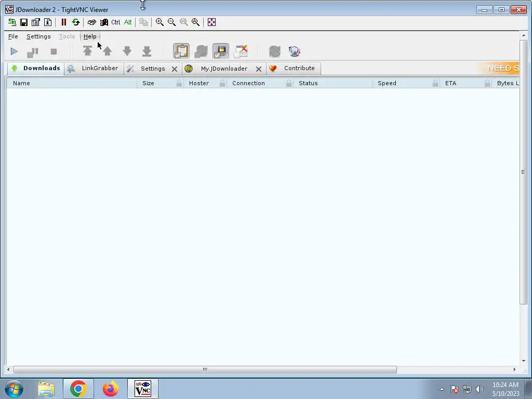This screenshot has width=532, height=399.
Task: Click the greyed reconnect icon
Action: coord(275,51)
